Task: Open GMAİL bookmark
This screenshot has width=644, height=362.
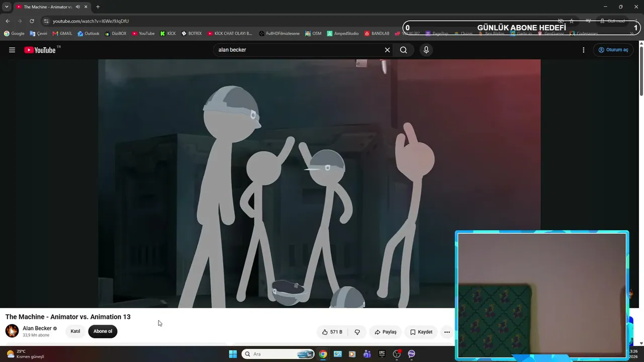Action: click(x=62, y=34)
